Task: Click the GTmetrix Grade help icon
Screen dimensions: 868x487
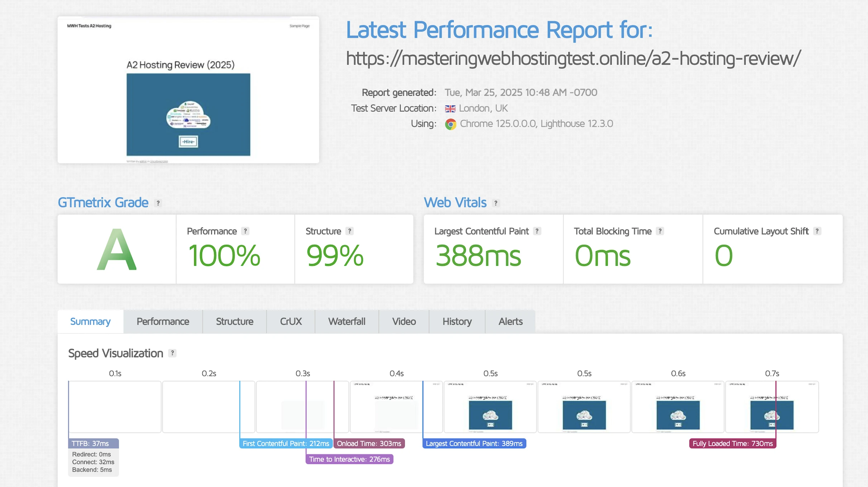Action: [158, 203]
